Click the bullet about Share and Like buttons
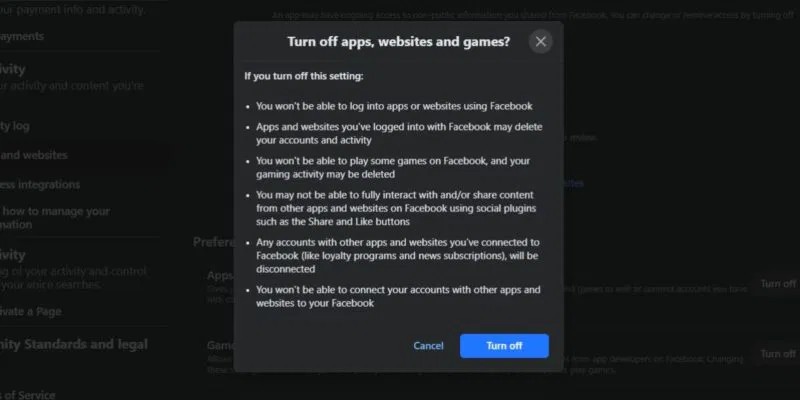 coord(396,208)
